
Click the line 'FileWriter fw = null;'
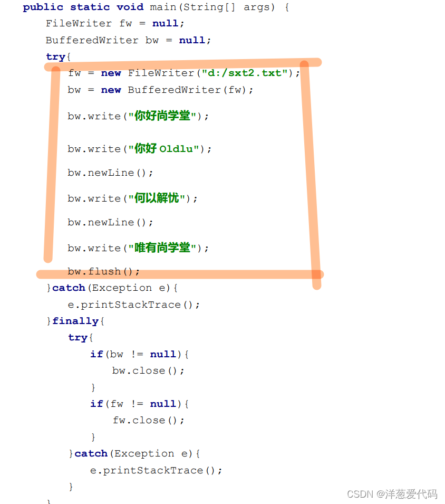pyautogui.click(x=114, y=23)
